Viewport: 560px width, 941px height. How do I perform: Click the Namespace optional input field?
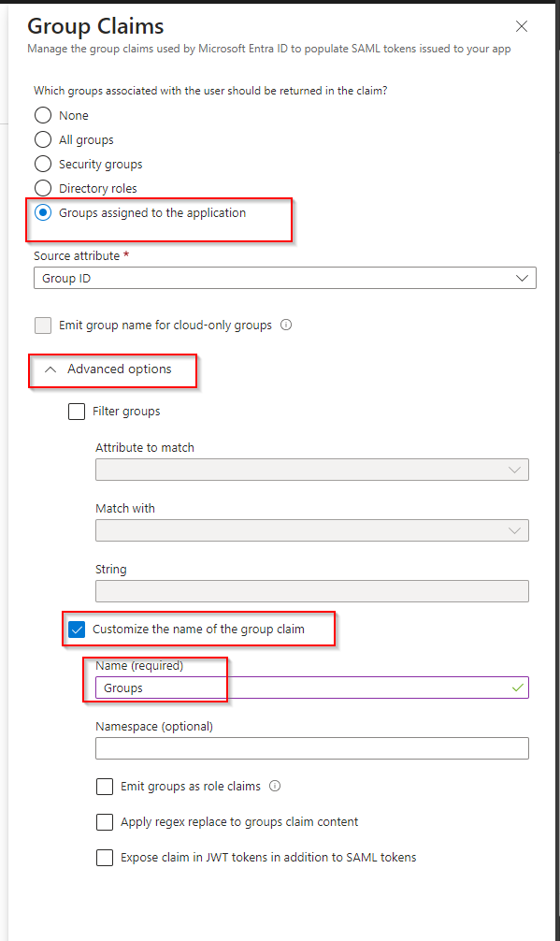[x=311, y=747]
